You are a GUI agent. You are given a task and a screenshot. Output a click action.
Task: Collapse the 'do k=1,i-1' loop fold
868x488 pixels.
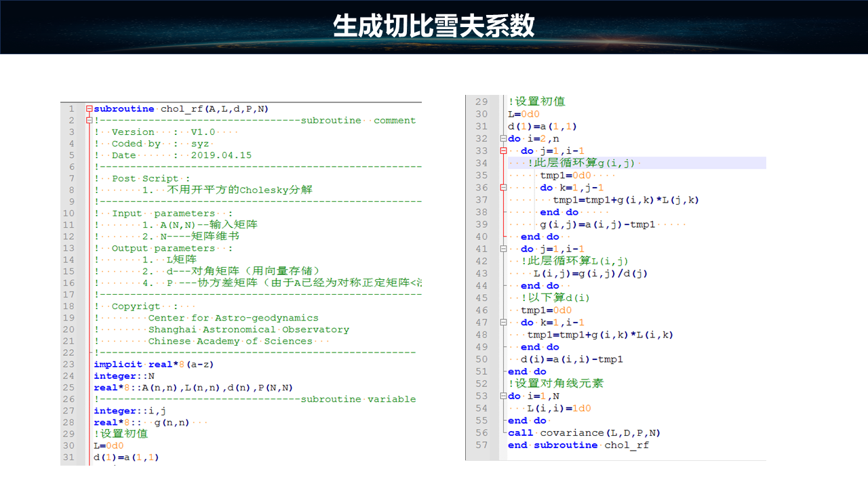coord(502,323)
